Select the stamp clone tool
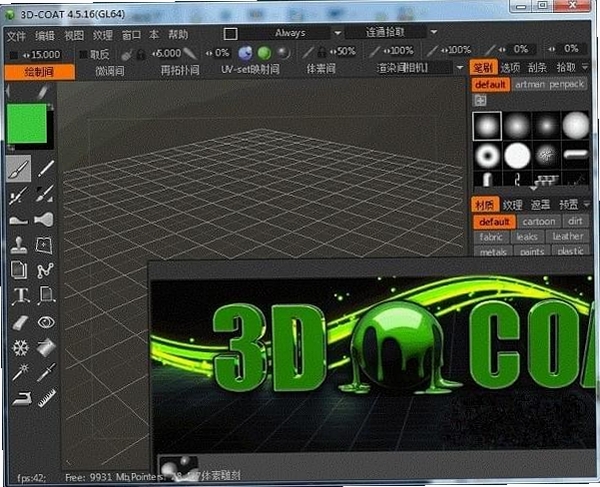The height and width of the screenshot is (487, 600). coord(19,245)
